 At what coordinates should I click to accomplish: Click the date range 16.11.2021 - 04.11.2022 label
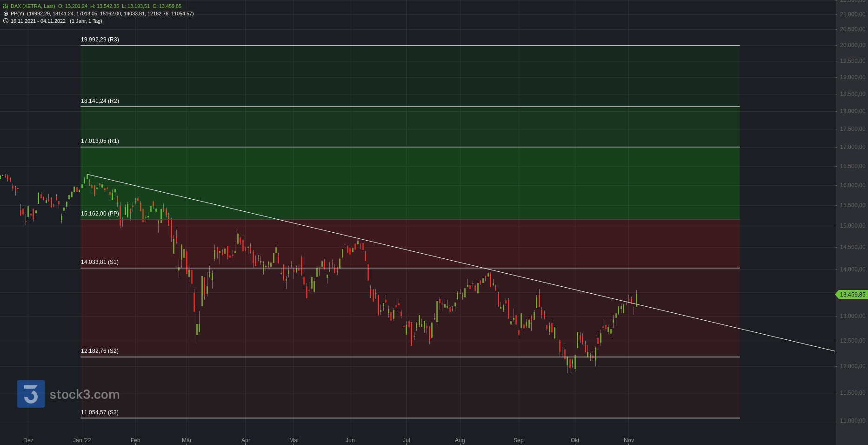click(x=38, y=21)
